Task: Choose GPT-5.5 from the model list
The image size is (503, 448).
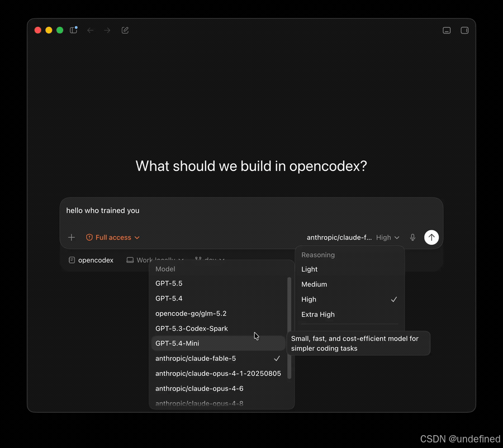Action: click(x=218, y=283)
